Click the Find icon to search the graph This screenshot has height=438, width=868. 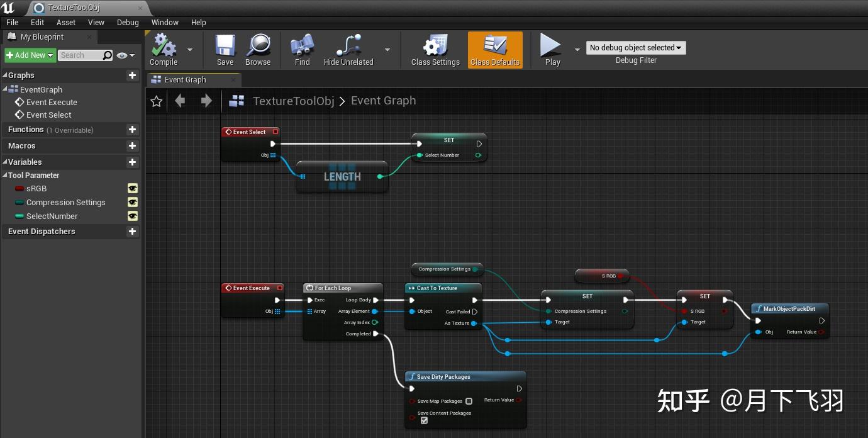(301, 45)
